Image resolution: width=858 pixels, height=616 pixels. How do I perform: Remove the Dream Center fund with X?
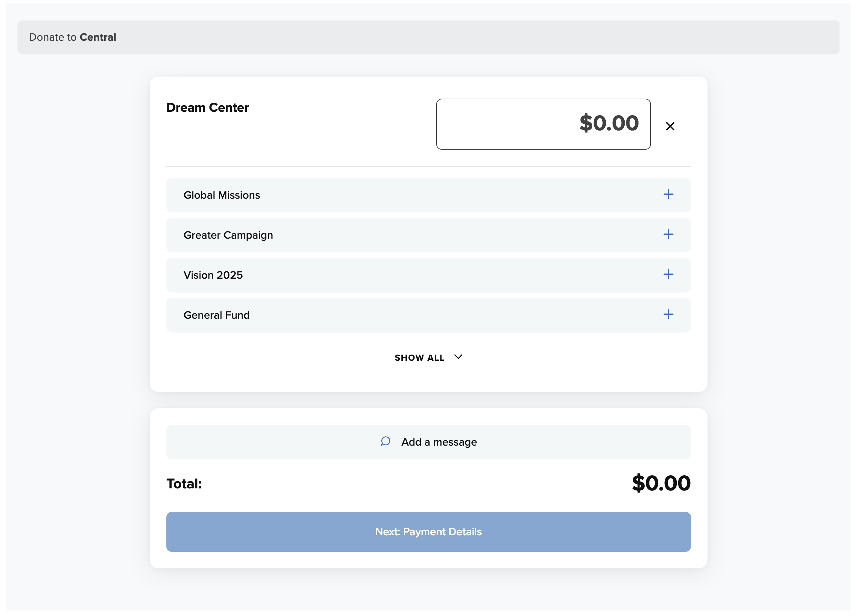point(670,126)
